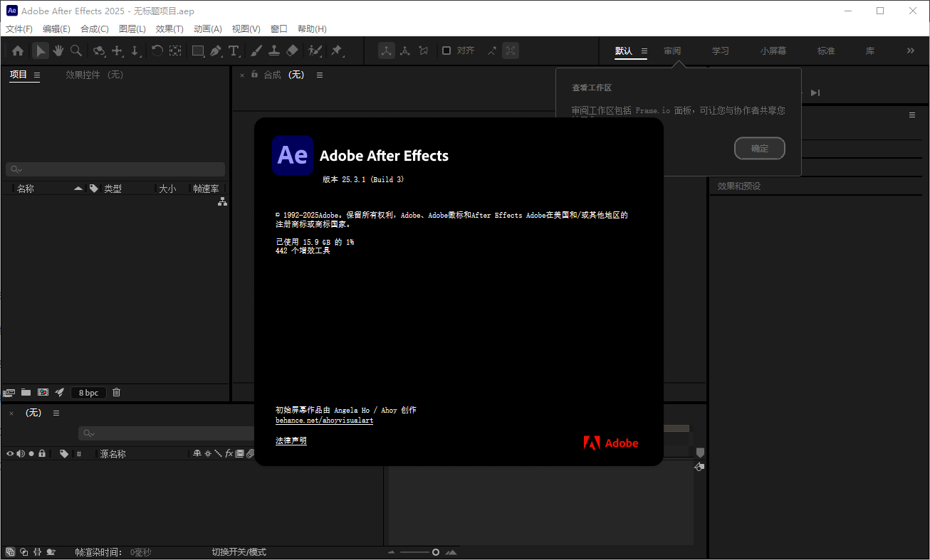The image size is (930, 560).
Task: Adjust the timeline zoom slider handle
Action: click(x=436, y=552)
